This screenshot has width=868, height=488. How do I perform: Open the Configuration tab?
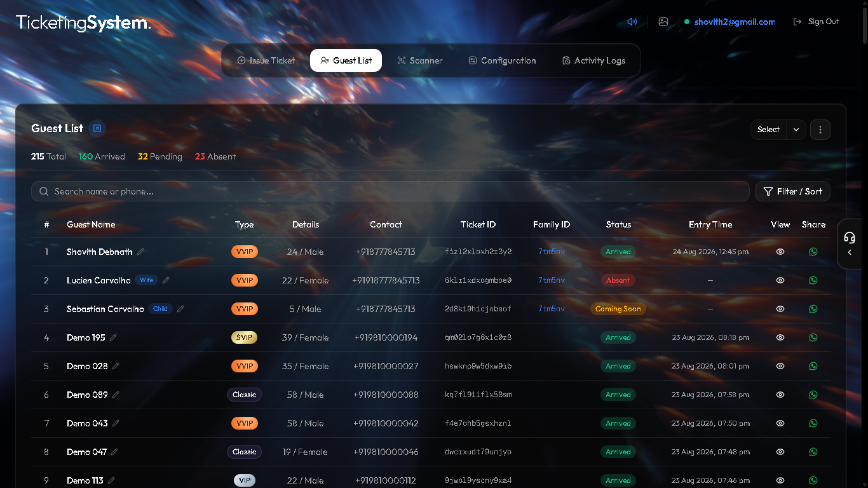(502, 60)
